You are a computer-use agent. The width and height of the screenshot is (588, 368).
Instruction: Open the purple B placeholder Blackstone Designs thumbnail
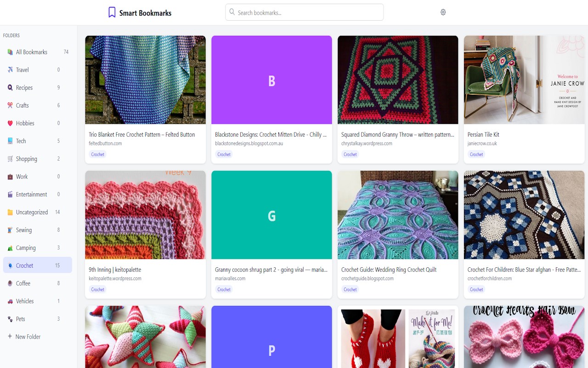tap(271, 80)
